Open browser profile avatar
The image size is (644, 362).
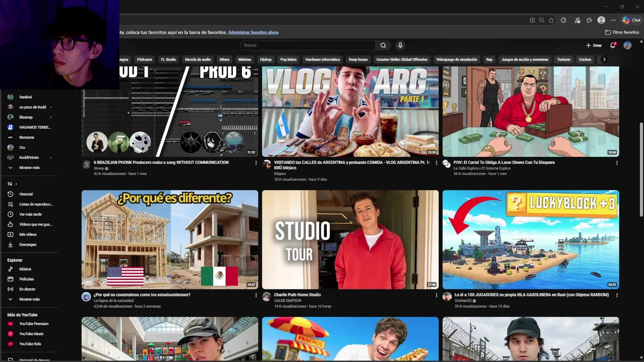click(x=601, y=20)
